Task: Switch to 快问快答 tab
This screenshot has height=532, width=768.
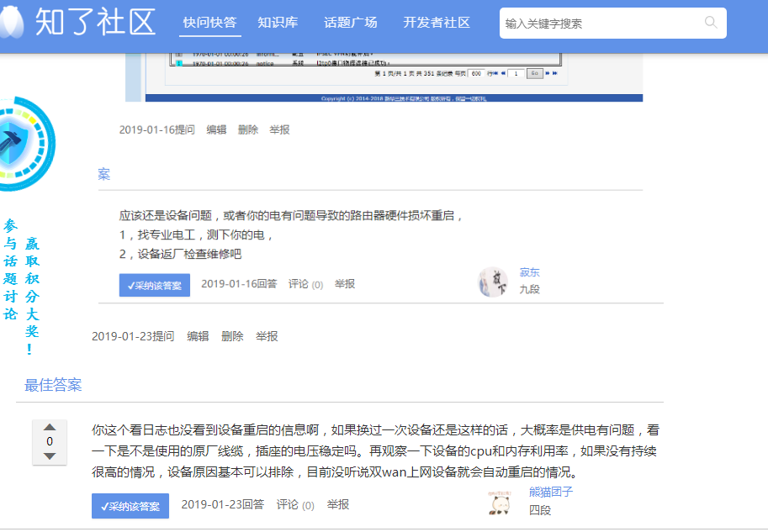Action: pos(209,23)
